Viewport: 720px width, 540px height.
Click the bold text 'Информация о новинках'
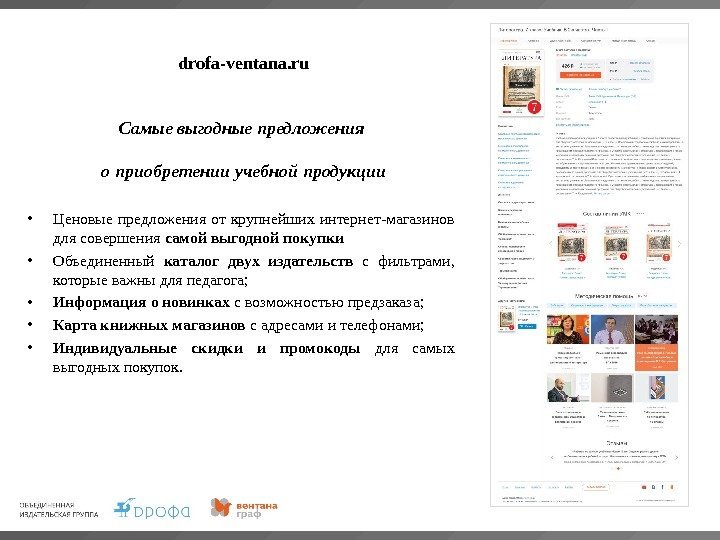(x=141, y=303)
